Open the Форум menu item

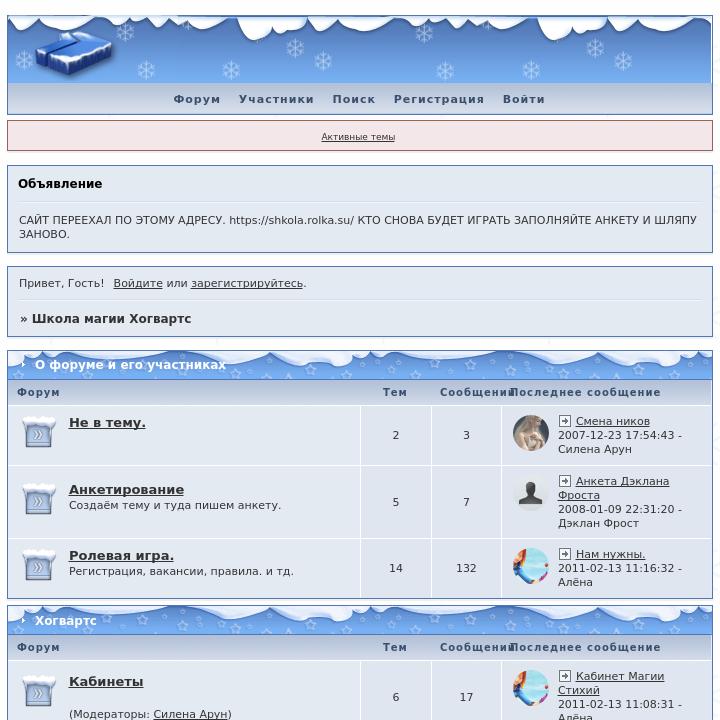click(197, 99)
